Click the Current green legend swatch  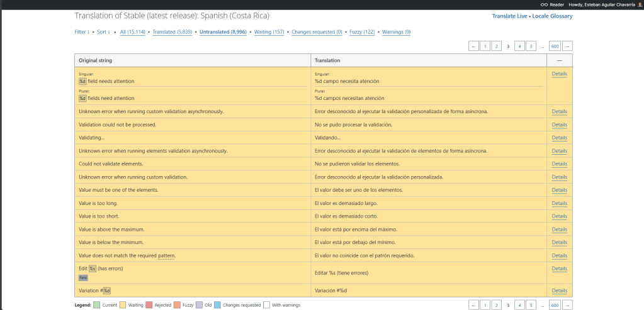pos(96,305)
